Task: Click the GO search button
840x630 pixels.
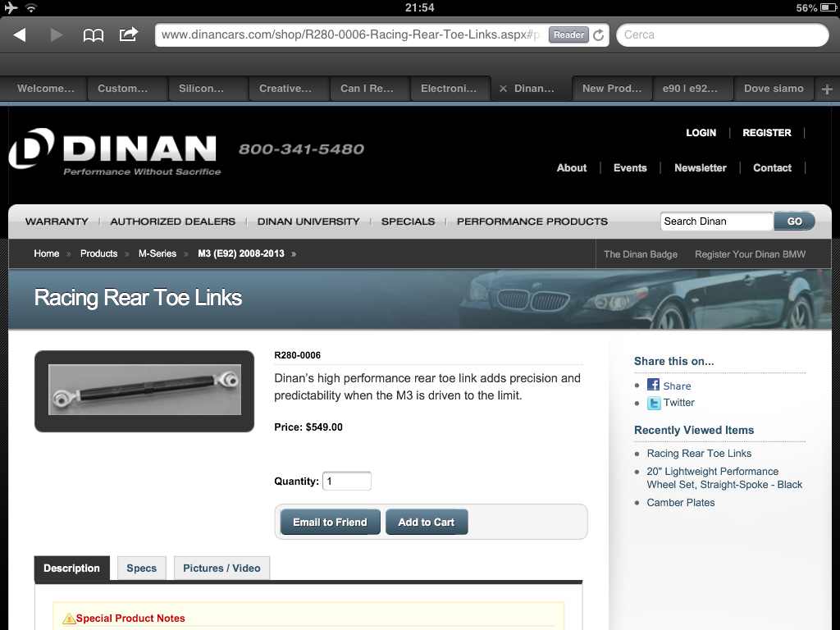Action: coord(794,221)
